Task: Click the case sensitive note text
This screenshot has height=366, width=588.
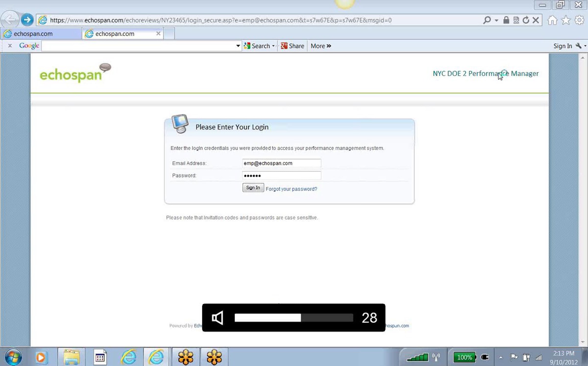Action: (x=242, y=218)
